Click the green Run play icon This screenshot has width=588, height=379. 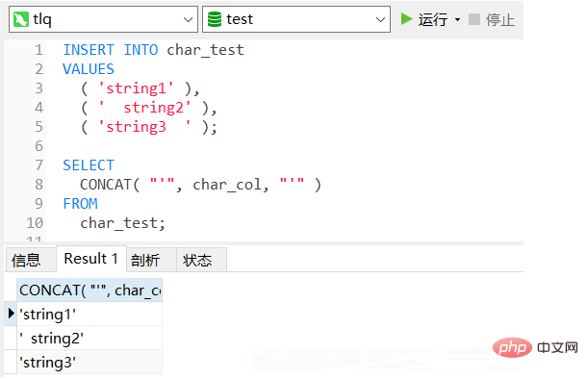tap(406, 18)
